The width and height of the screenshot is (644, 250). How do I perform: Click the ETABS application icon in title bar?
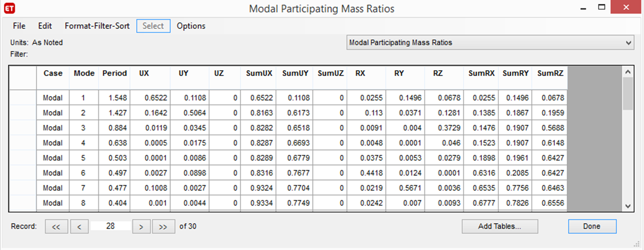coord(9,8)
